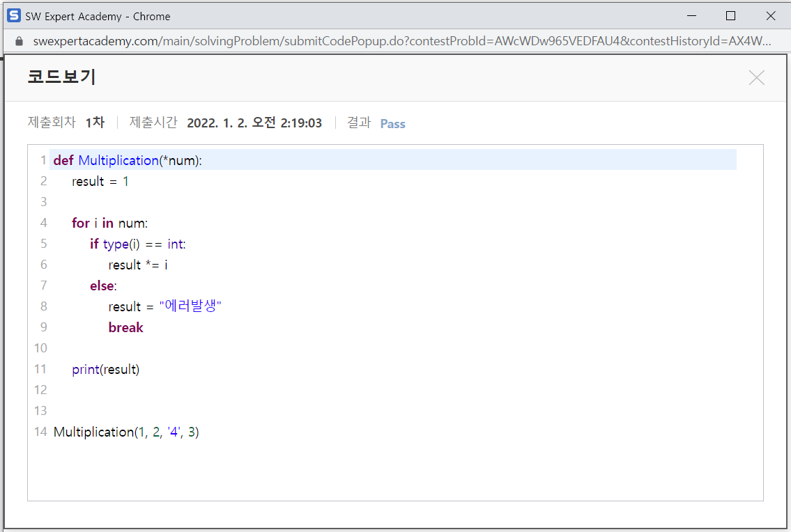
Task: Click line number 13 in gutter
Action: [x=40, y=410]
